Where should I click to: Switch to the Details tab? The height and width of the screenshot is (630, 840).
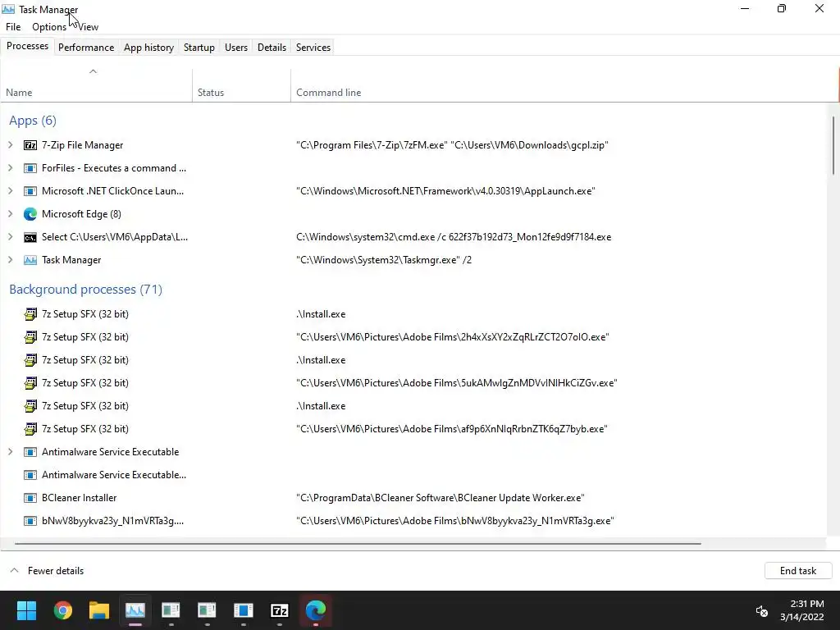272,47
